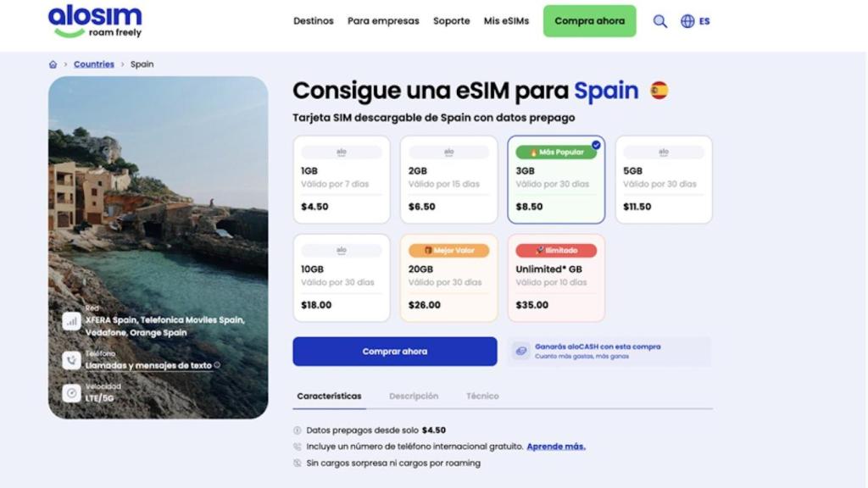Choose the 5GB plan for $11.50
Viewport: 868px width, 488px height.
tap(664, 180)
